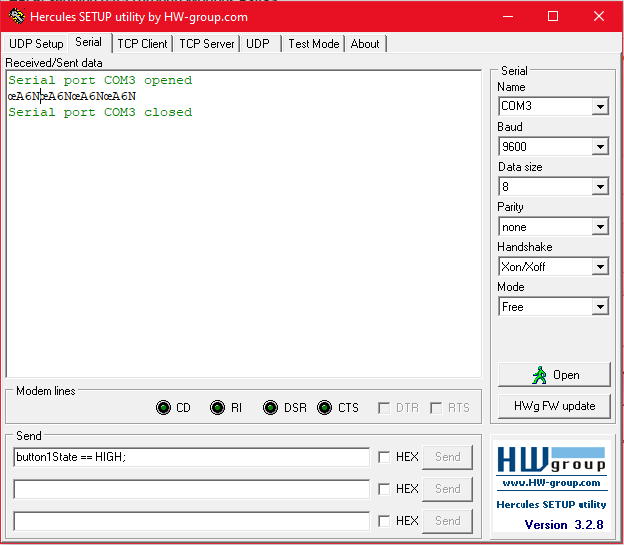Click Send for the second send line

[x=447, y=489]
